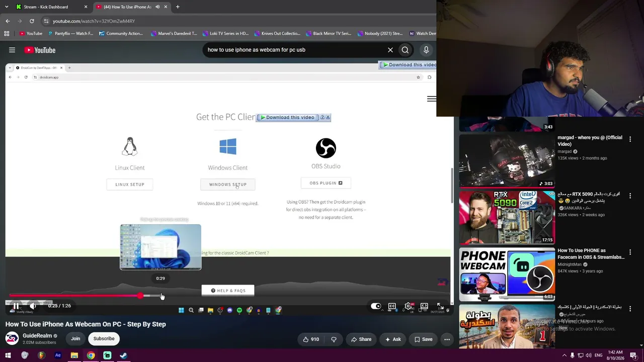Open Streamlabs from the taskbar
This screenshot has height=362, width=644.
pos(107,355)
